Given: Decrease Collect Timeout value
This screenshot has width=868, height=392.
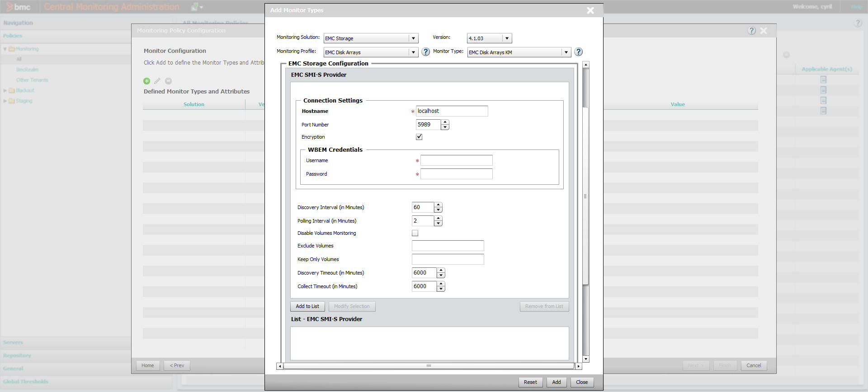Looking at the screenshot, I should pyautogui.click(x=441, y=289).
